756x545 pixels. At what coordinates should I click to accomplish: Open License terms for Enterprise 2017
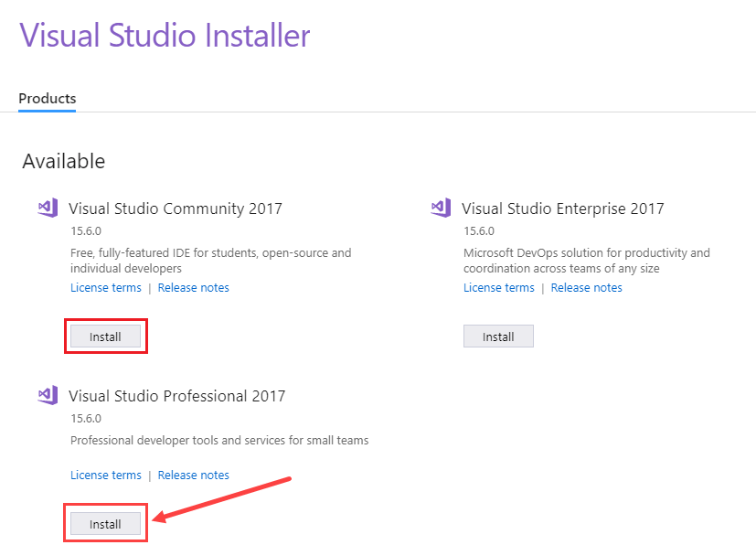(x=499, y=288)
